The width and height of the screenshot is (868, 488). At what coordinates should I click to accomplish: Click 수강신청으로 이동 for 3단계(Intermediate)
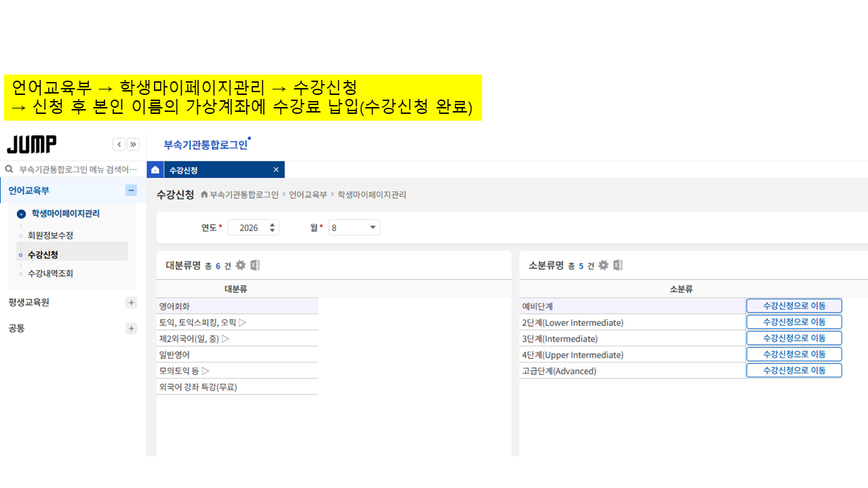coord(794,338)
